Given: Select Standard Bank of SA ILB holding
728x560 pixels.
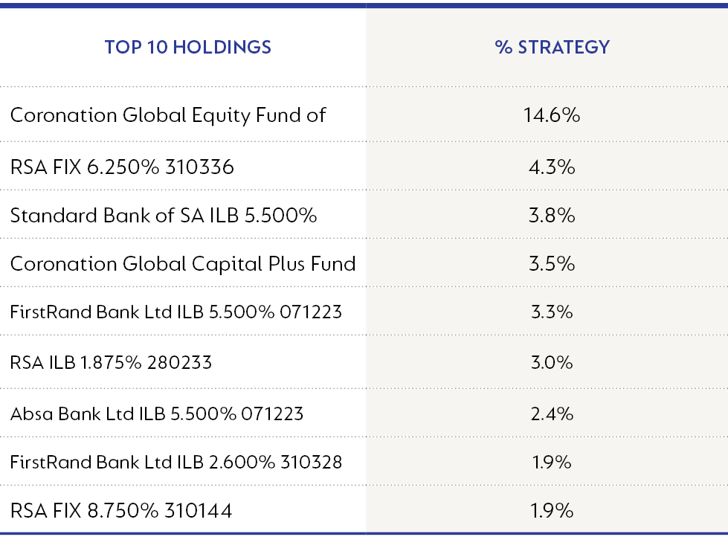Looking at the screenshot, I should pyautogui.click(x=164, y=216).
